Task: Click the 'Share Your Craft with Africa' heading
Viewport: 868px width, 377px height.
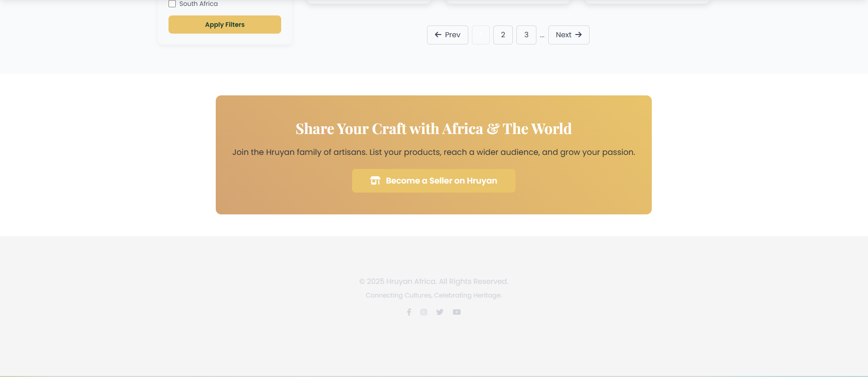Action: (433, 129)
